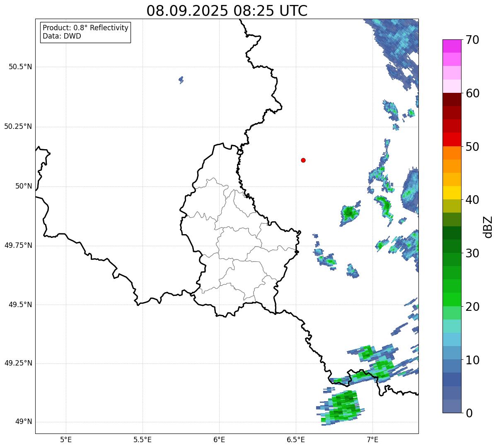Click the orange colorbar segment below 50

(x=452, y=153)
